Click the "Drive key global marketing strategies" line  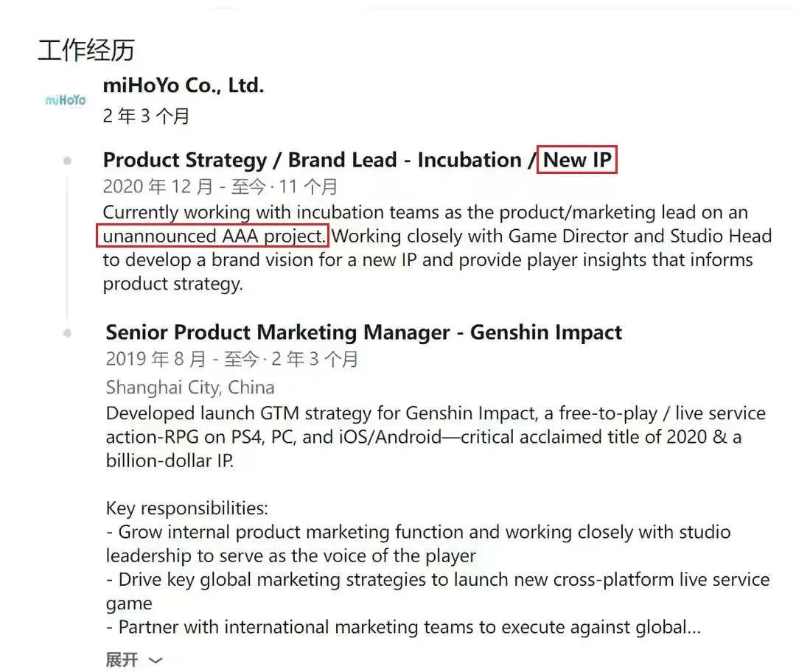click(x=442, y=579)
